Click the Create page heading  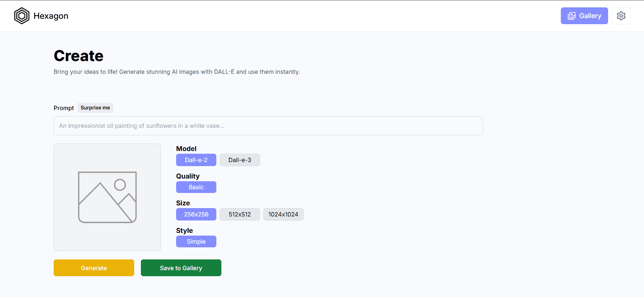tap(78, 56)
